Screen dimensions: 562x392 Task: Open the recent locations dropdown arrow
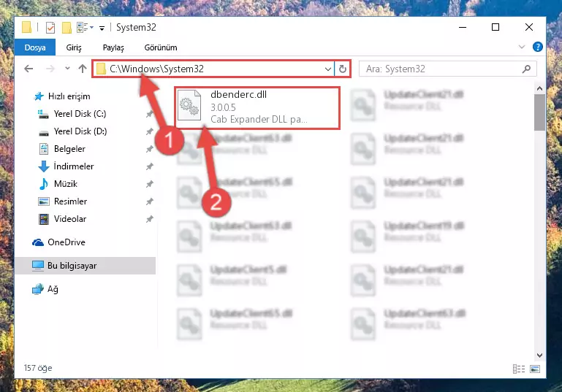pos(67,69)
